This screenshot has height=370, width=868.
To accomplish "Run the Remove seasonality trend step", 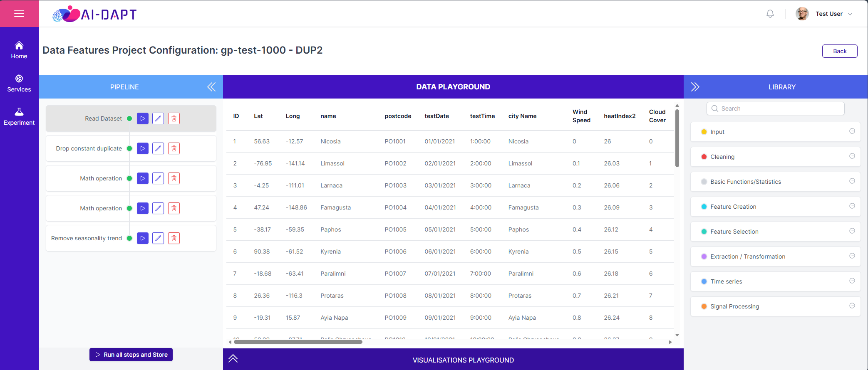I will 143,238.
